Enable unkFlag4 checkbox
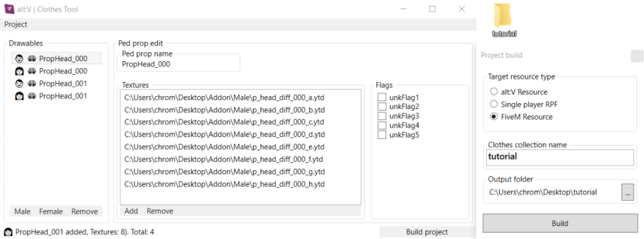The height and width of the screenshot is (239, 644). (382, 125)
